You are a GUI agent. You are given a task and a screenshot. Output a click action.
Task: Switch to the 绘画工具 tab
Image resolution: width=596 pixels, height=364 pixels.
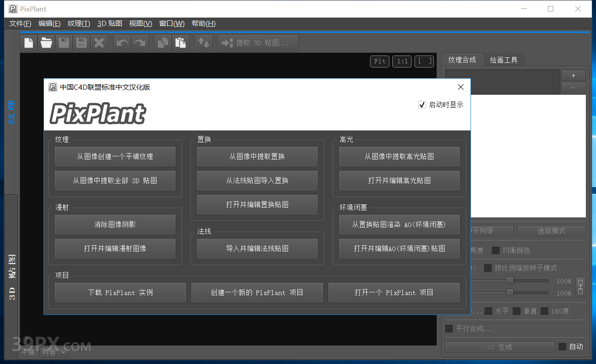(x=504, y=60)
